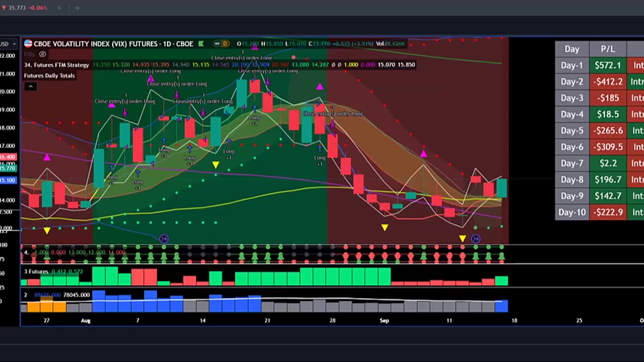This screenshot has height=362, width=644.
Task: Select the $18.5 profit cell
Action: coord(608,114)
